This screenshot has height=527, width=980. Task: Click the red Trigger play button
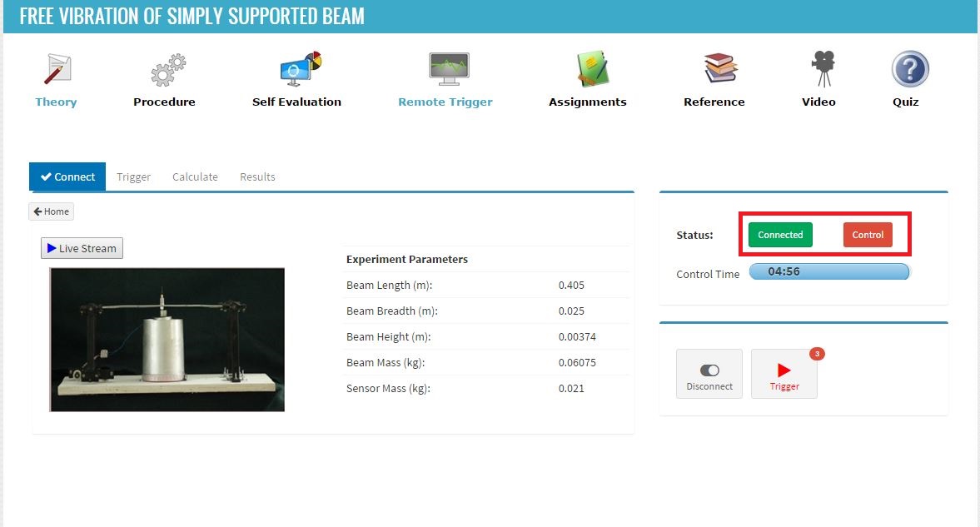click(x=784, y=374)
